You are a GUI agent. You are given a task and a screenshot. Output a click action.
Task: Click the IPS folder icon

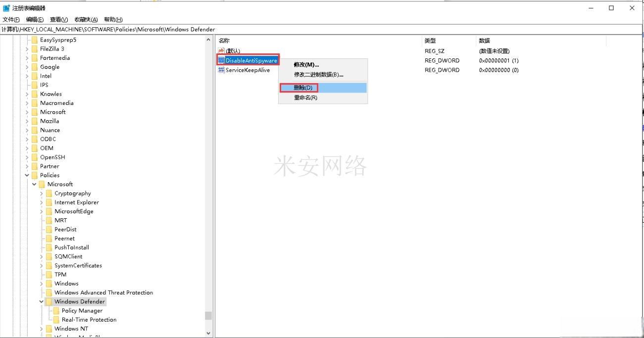pyautogui.click(x=35, y=85)
